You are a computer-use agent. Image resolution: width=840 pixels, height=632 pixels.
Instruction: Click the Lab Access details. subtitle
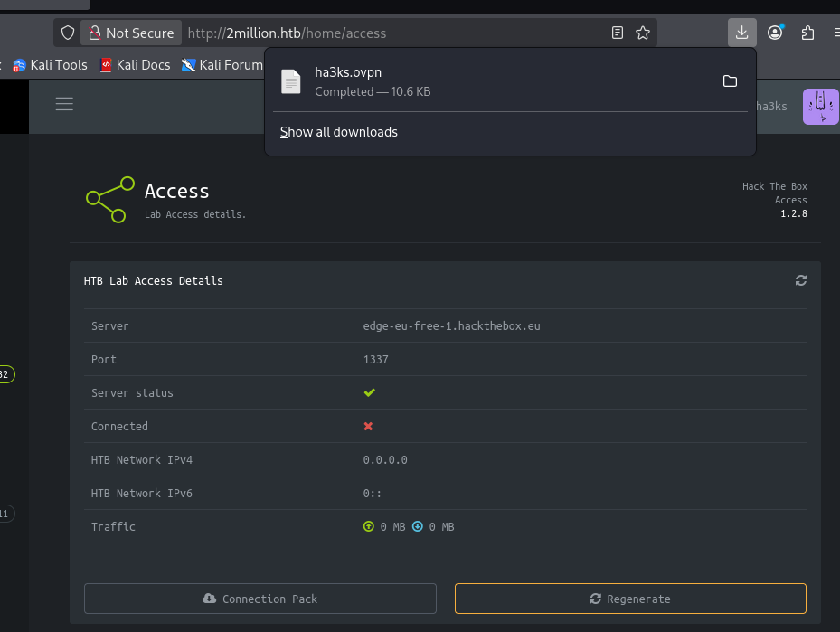pyautogui.click(x=195, y=214)
